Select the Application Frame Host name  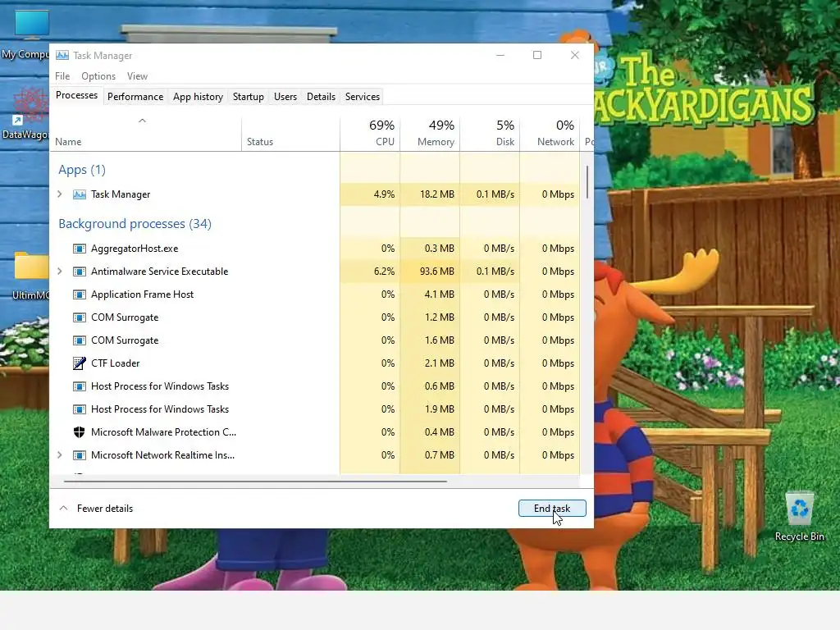point(142,294)
